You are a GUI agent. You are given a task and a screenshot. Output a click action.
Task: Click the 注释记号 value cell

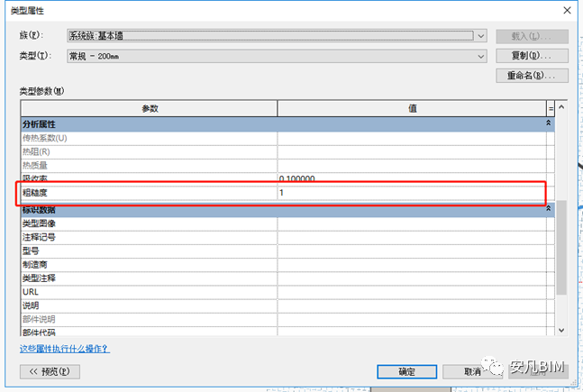[x=411, y=237]
